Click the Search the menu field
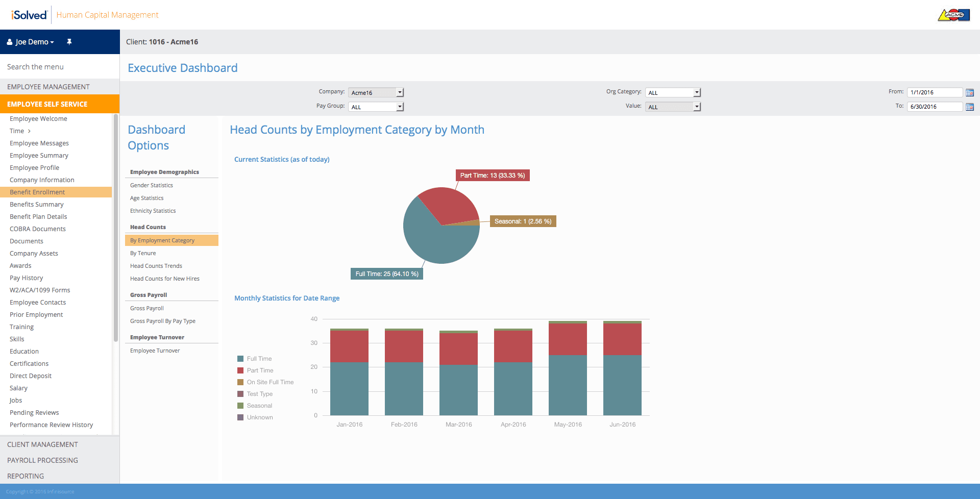The width and height of the screenshot is (980, 499). click(x=60, y=67)
